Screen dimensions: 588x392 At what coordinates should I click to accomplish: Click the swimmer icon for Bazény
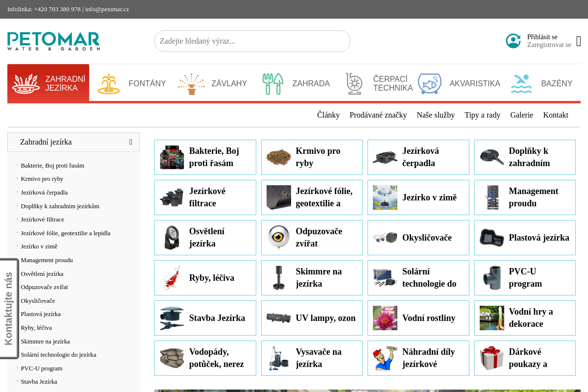[x=521, y=84]
